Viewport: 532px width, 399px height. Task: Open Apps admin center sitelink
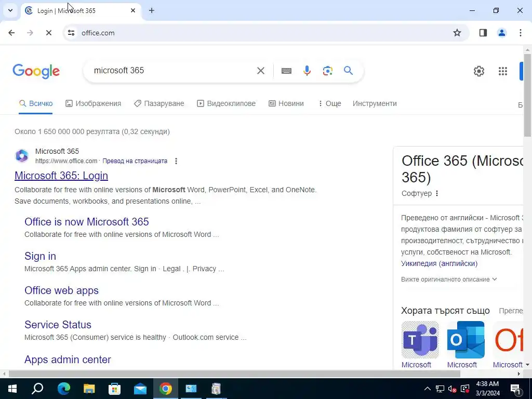point(68,360)
